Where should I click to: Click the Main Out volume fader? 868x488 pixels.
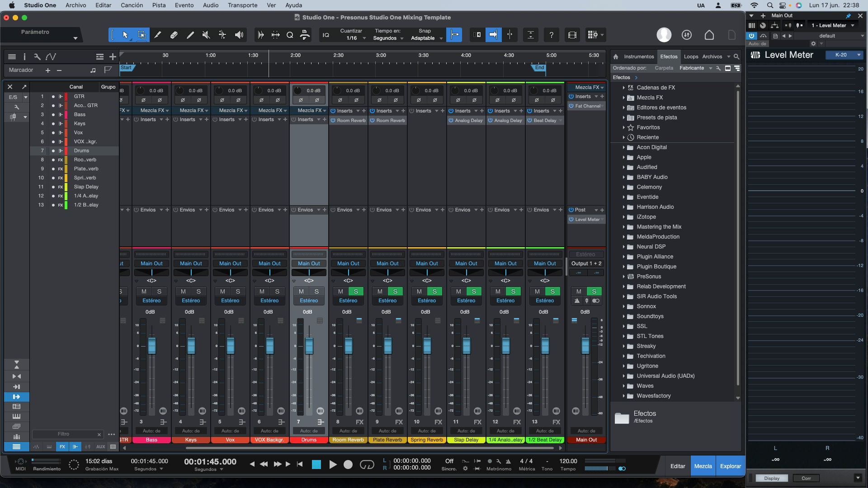coord(585,346)
